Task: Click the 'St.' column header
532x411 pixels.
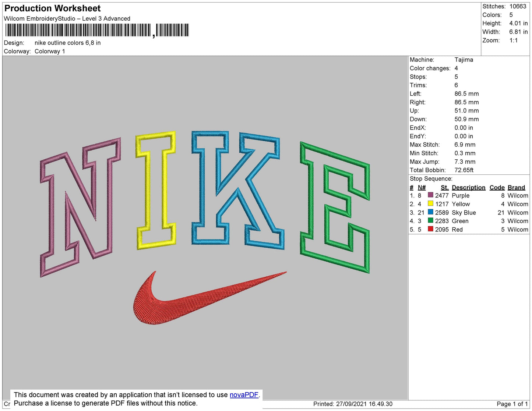Action: tap(445, 187)
